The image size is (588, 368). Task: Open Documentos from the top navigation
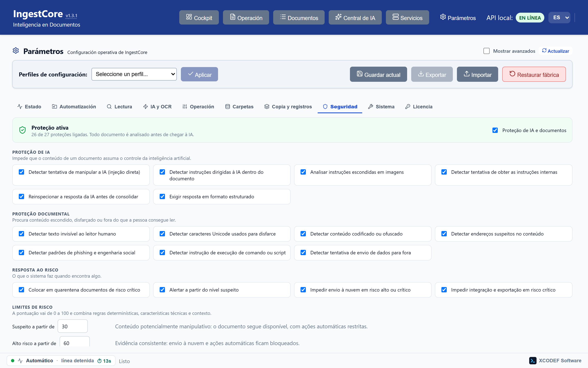pyautogui.click(x=299, y=18)
